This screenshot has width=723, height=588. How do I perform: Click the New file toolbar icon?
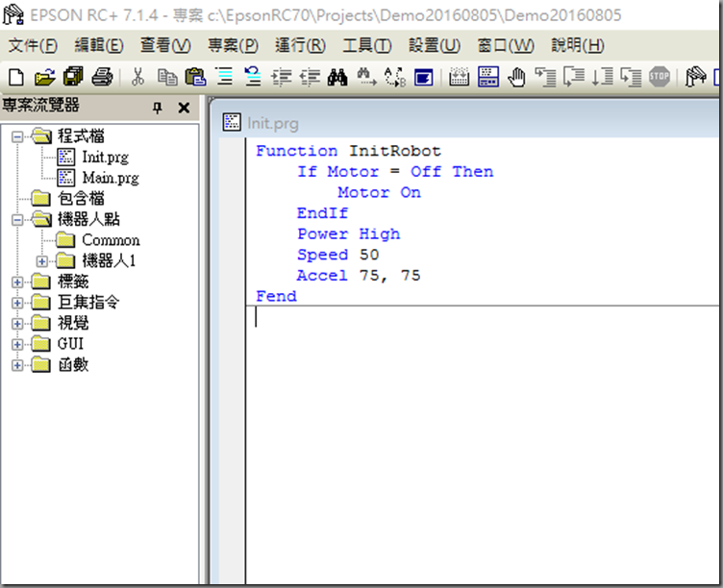click(16, 77)
